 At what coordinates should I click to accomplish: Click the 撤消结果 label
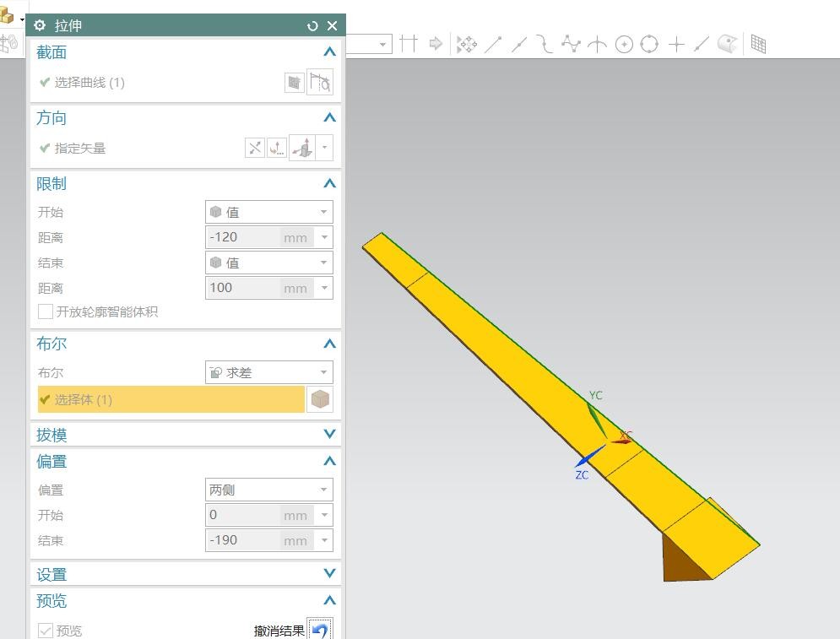point(279,631)
